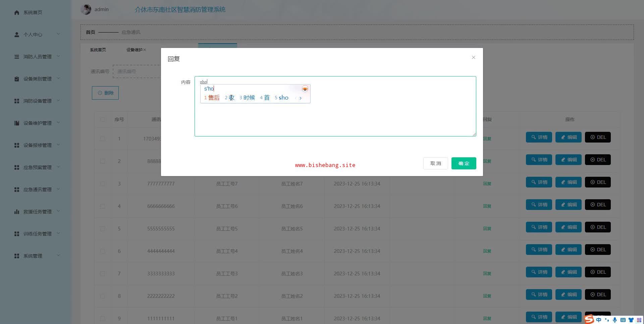The width and height of the screenshot is (644, 324).
Task: Open the IME toolbox grid icon
Action: click(x=639, y=320)
